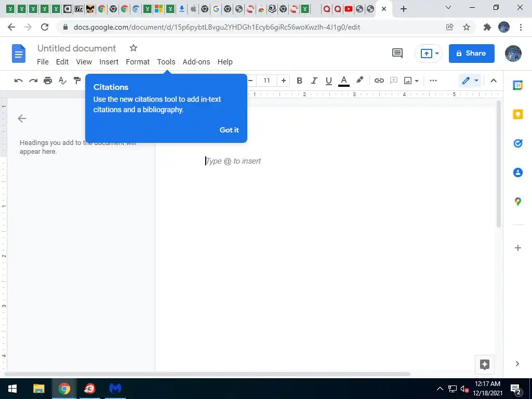
Task: Open the Format menu
Action: coord(138,62)
